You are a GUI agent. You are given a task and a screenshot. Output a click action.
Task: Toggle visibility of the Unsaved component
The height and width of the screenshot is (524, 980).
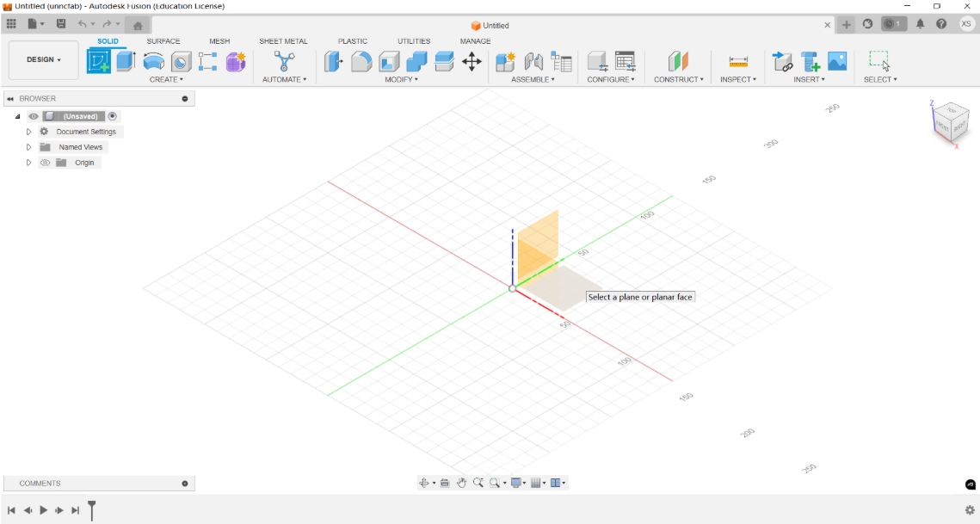tap(34, 116)
